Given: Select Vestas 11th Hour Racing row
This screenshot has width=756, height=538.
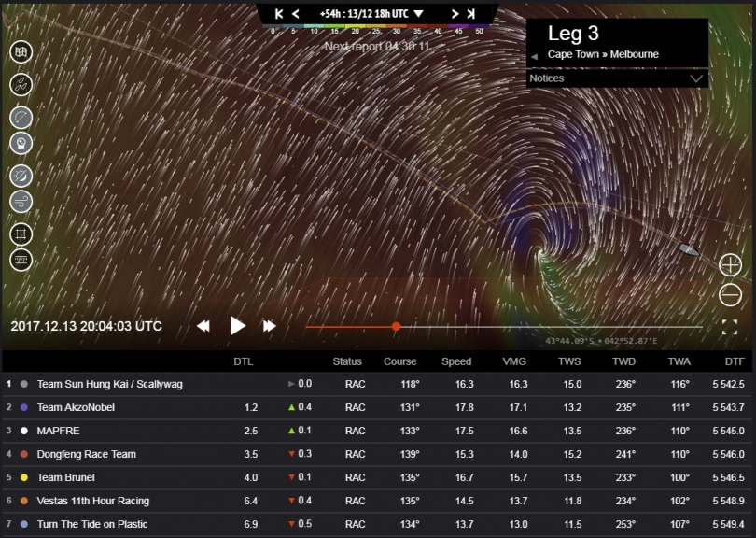Looking at the screenshot, I should 377,501.
